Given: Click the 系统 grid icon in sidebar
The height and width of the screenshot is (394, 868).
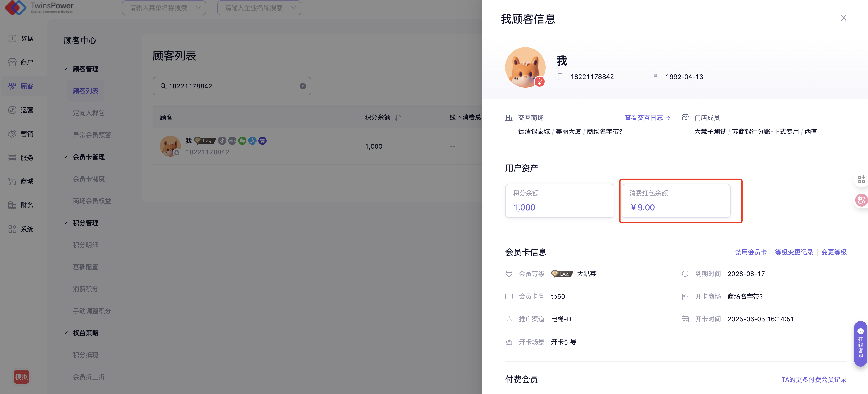Looking at the screenshot, I should 12,229.
